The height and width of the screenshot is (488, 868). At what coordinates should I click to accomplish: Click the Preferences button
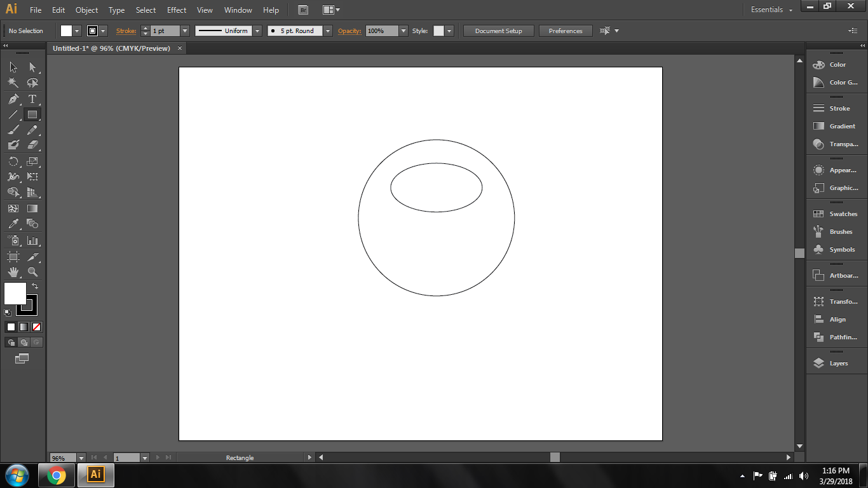pyautogui.click(x=565, y=31)
